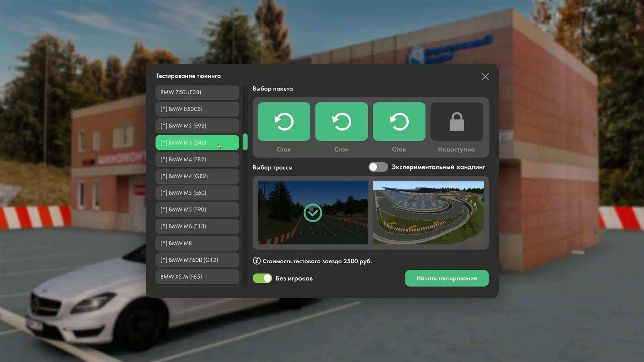Screen dimensions: 644x362
Task: Click the locked Недоступно package tile
Action: click(x=456, y=121)
